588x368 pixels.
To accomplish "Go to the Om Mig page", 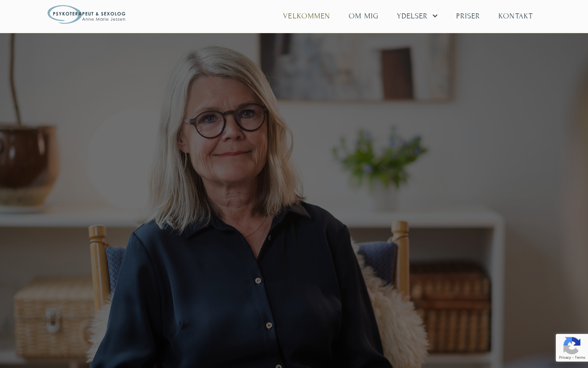I will [x=363, y=16].
